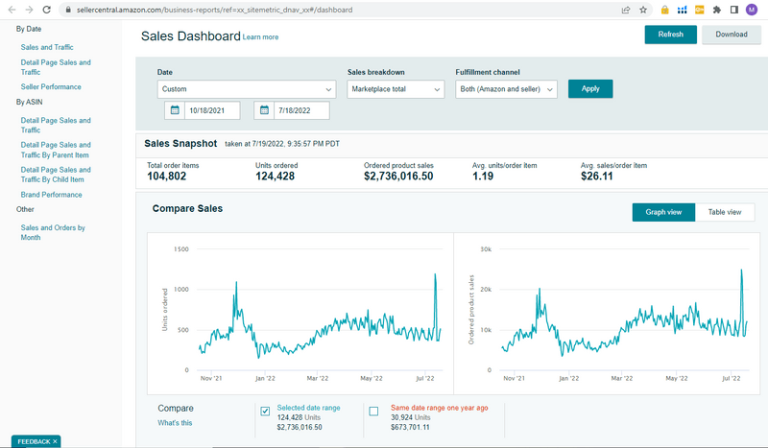Viewport: 768px width, 448px height.
Task: Open Seller Performance report link
Action: 51,87
